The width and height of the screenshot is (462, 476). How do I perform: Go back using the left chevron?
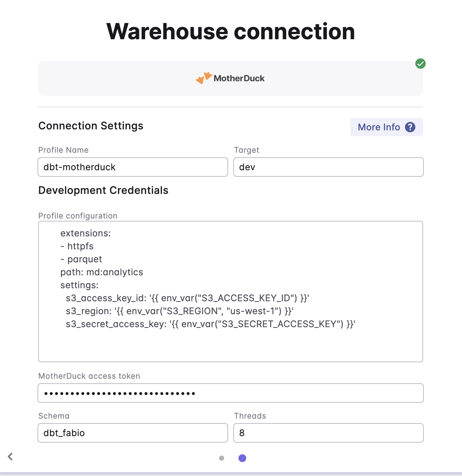point(10,457)
